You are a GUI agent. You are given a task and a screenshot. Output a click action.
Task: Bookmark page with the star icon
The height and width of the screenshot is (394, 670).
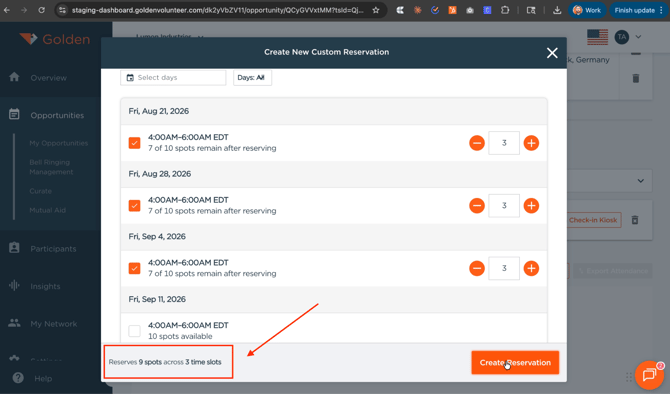tap(376, 10)
